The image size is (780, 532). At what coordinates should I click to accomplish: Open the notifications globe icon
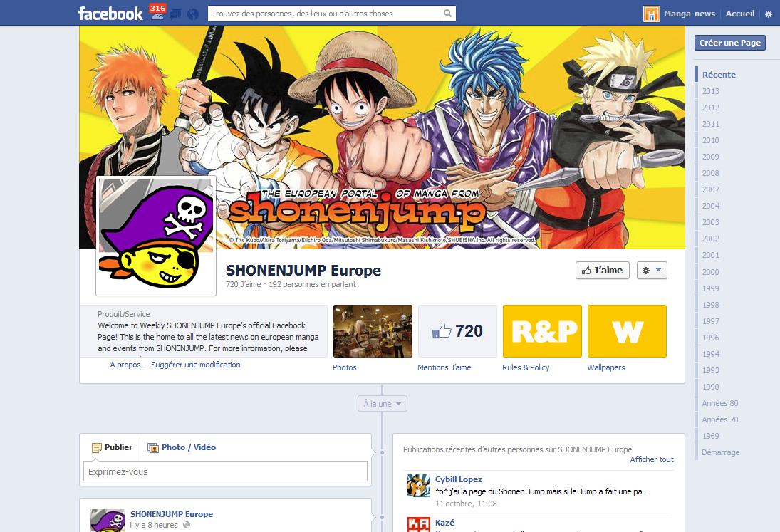(193, 14)
